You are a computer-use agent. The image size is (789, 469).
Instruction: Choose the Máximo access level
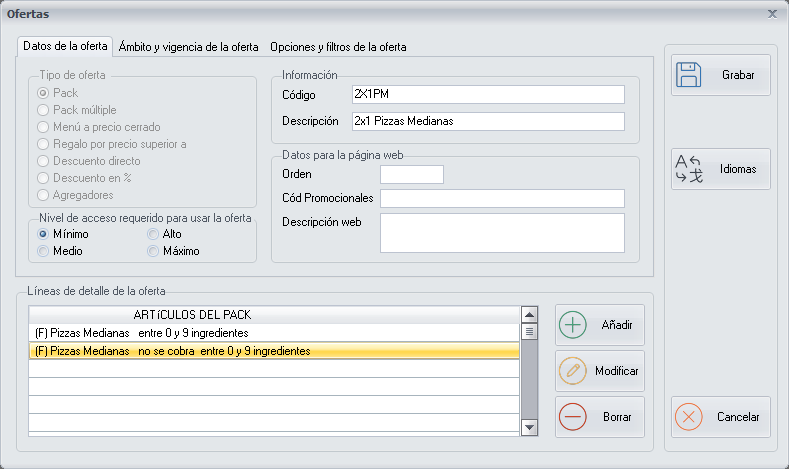153,251
